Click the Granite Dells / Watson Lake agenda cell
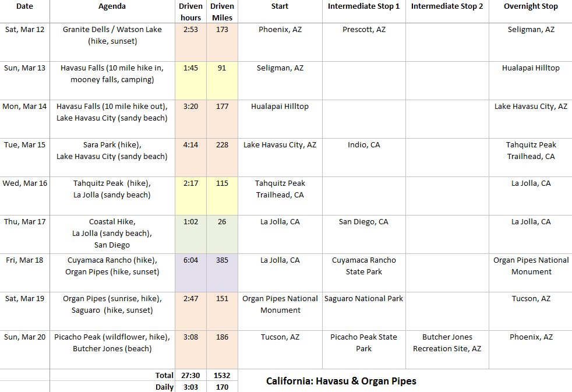Image resolution: width=572 pixels, height=392 pixels. (x=112, y=35)
